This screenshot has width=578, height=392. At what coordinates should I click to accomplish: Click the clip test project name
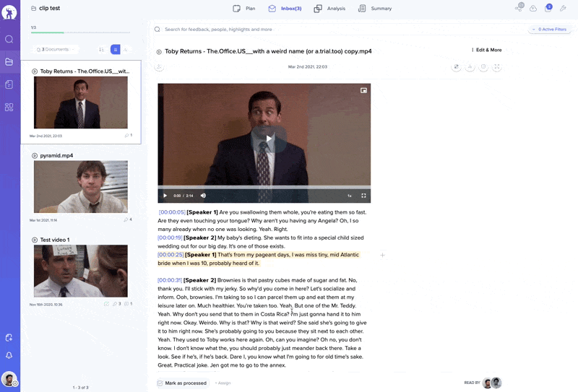49,8
